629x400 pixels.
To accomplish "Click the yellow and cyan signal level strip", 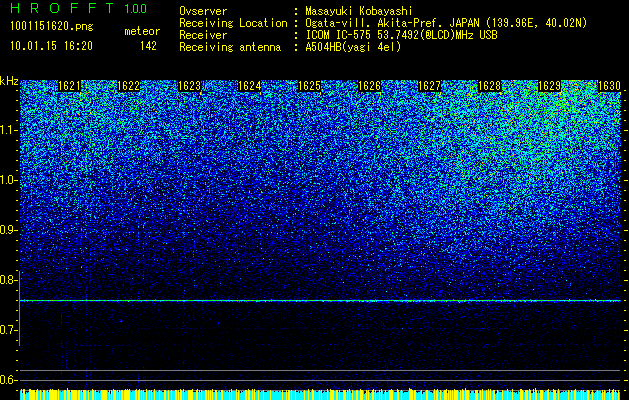I will (x=320, y=394).
